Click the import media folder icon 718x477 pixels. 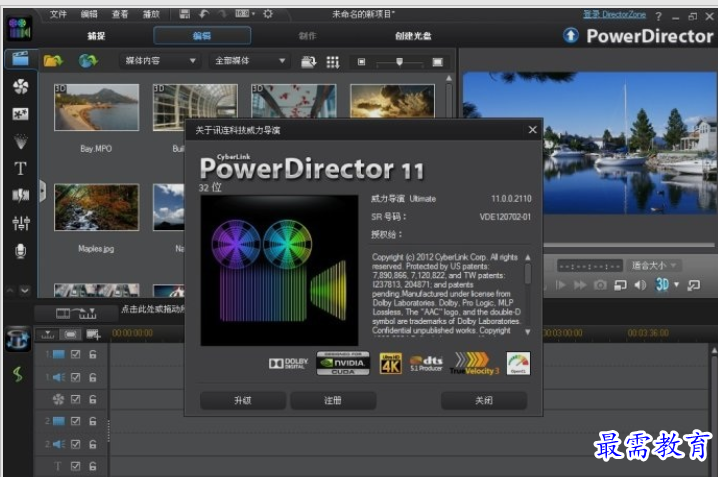coord(53,61)
